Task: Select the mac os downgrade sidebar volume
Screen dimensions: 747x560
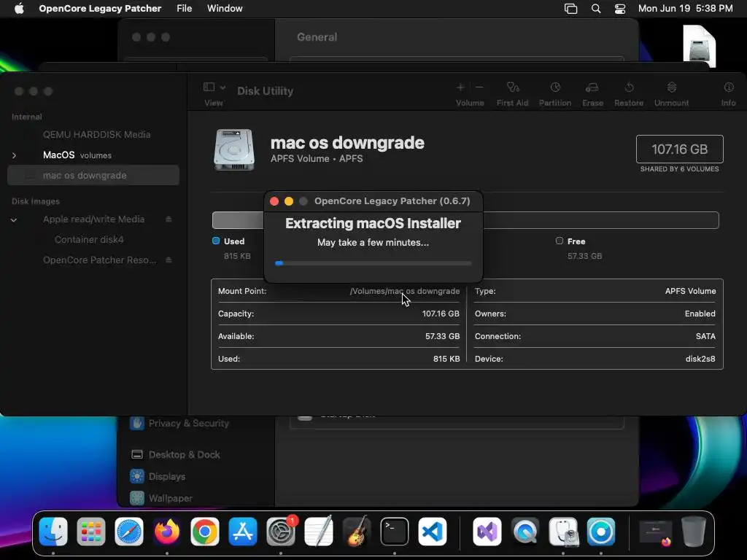Action: [93, 175]
